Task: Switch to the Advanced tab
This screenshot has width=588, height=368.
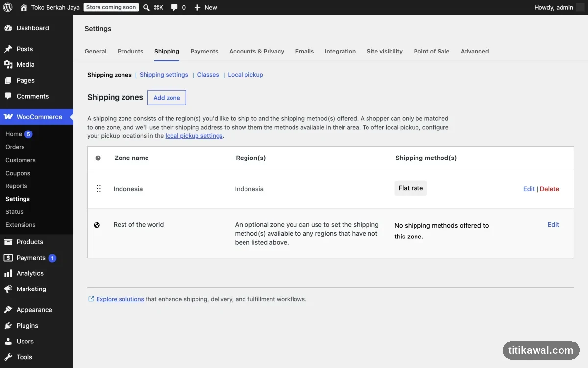Action: [474, 51]
